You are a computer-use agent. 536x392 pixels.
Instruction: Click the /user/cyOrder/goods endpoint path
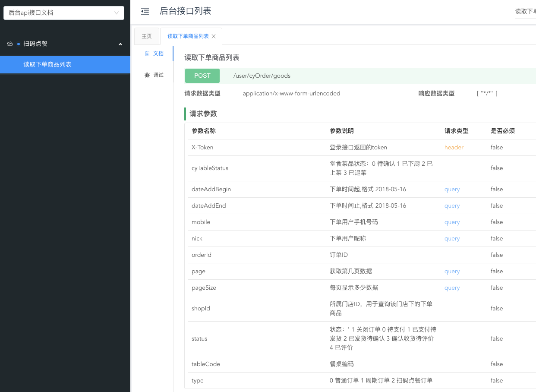[262, 76]
